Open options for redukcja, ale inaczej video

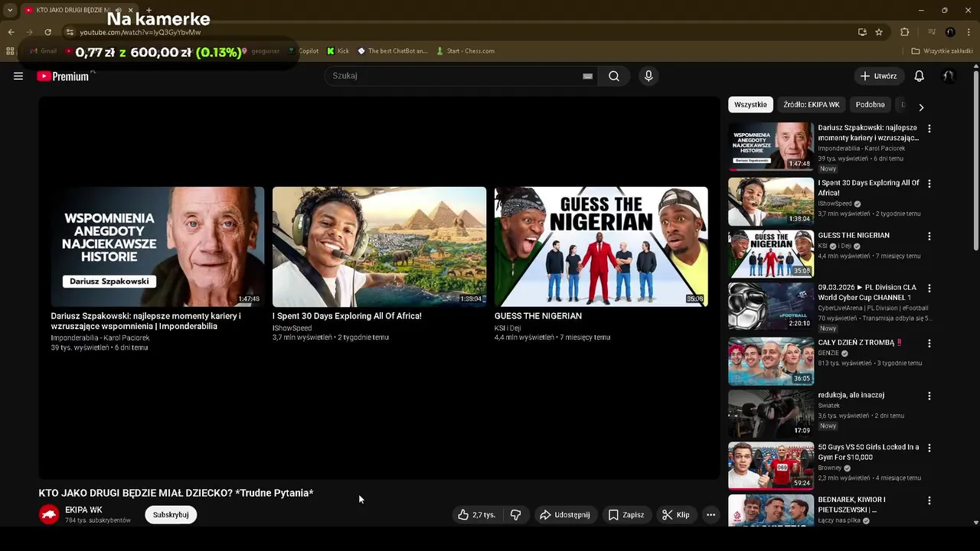click(929, 396)
